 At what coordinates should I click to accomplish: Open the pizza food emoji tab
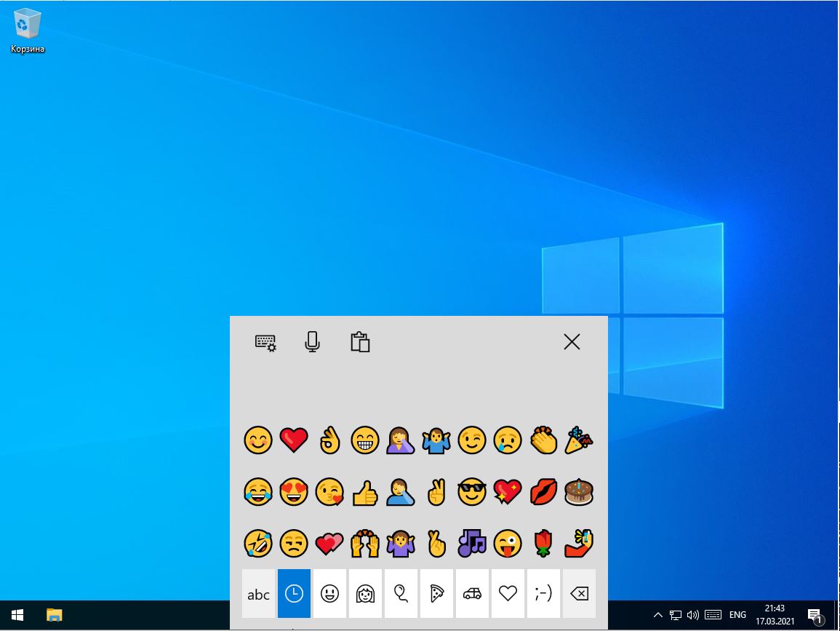coord(436,593)
